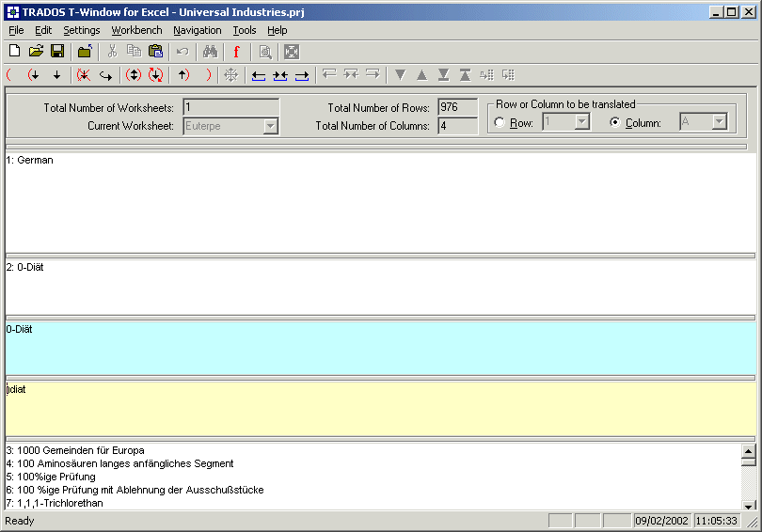Click the binoculars Find icon

point(210,52)
